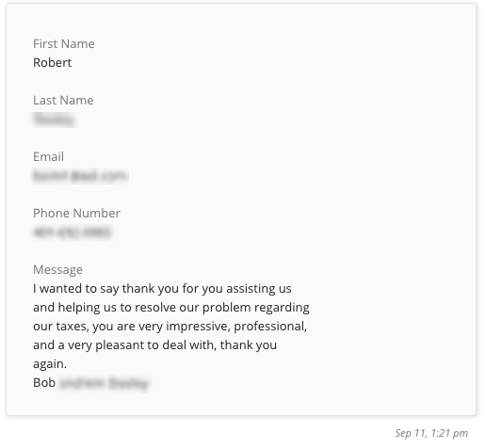Screen dimensions: 486x448
Task: Open the blurred email address
Action: click(80, 176)
